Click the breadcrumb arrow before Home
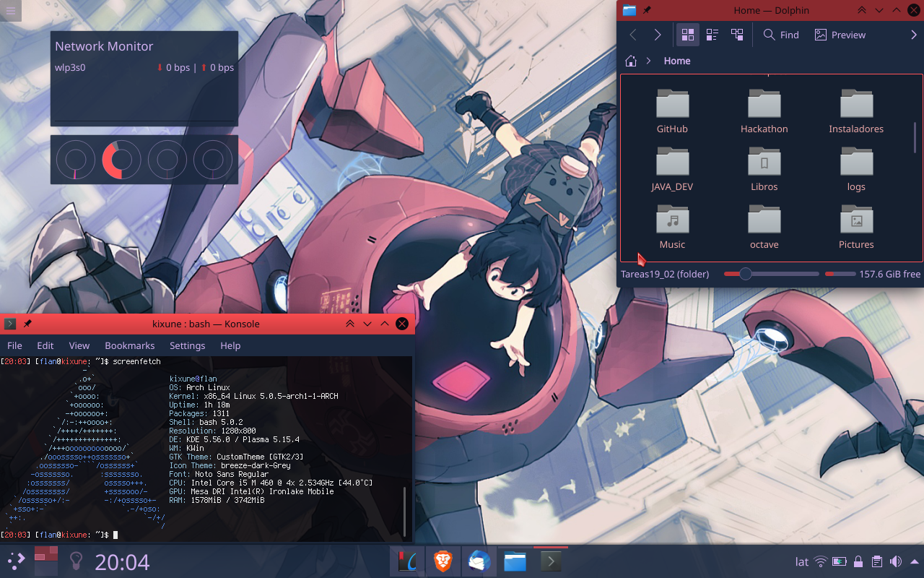The width and height of the screenshot is (924, 578). pyautogui.click(x=648, y=61)
